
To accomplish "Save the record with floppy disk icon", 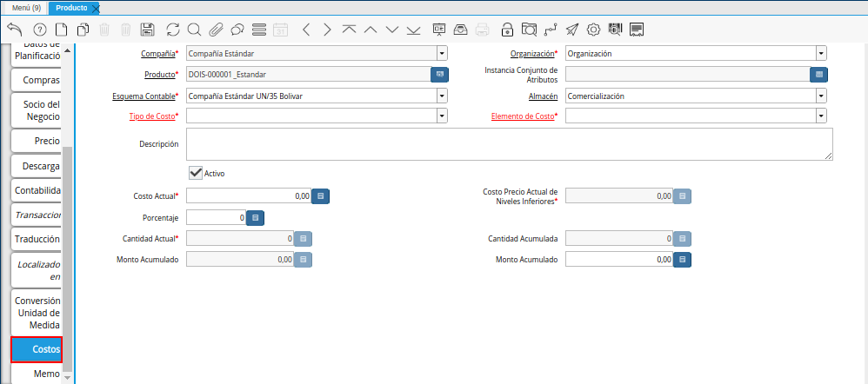I will 147,30.
